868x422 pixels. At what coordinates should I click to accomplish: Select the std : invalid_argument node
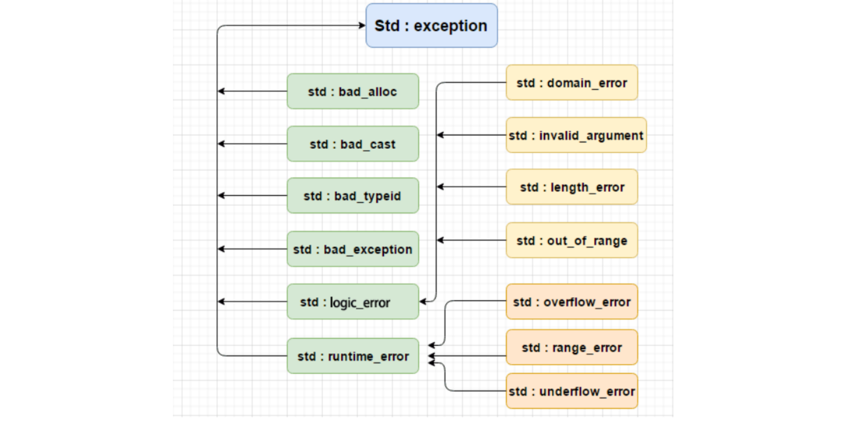point(576,135)
